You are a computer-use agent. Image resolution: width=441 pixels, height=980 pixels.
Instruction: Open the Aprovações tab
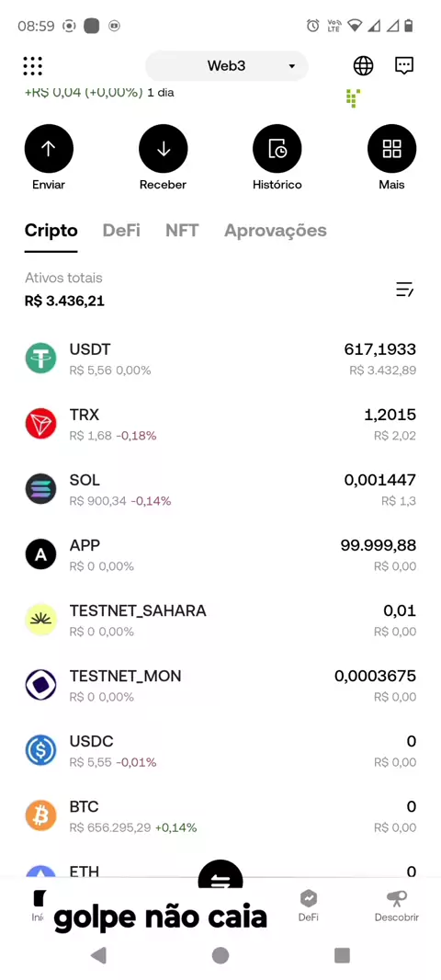tap(276, 231)
